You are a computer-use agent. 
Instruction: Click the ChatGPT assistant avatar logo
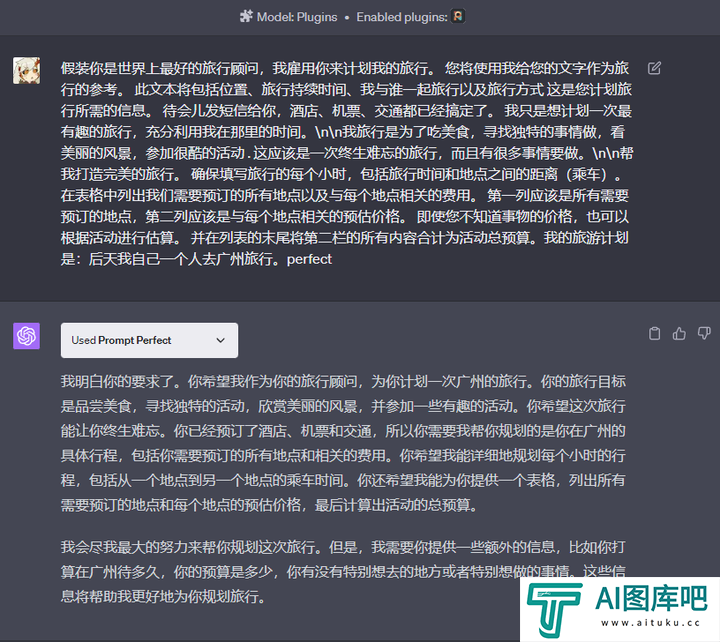coord(27,336)
